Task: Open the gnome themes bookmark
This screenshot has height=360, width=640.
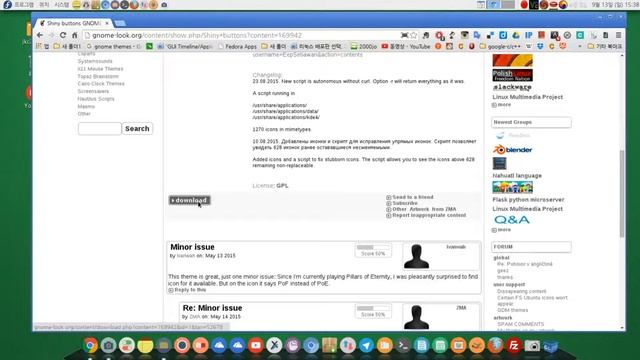Action: coord(113,47)
